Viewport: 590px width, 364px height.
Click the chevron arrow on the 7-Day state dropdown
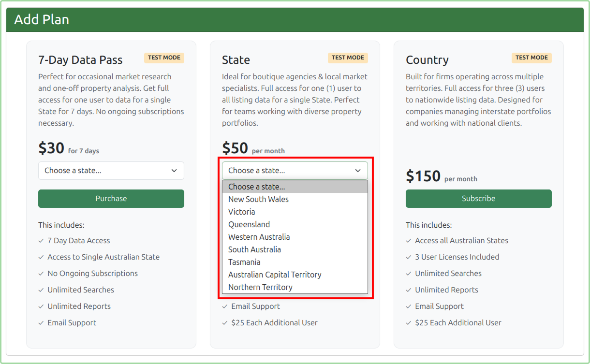(x=174, y=171)
